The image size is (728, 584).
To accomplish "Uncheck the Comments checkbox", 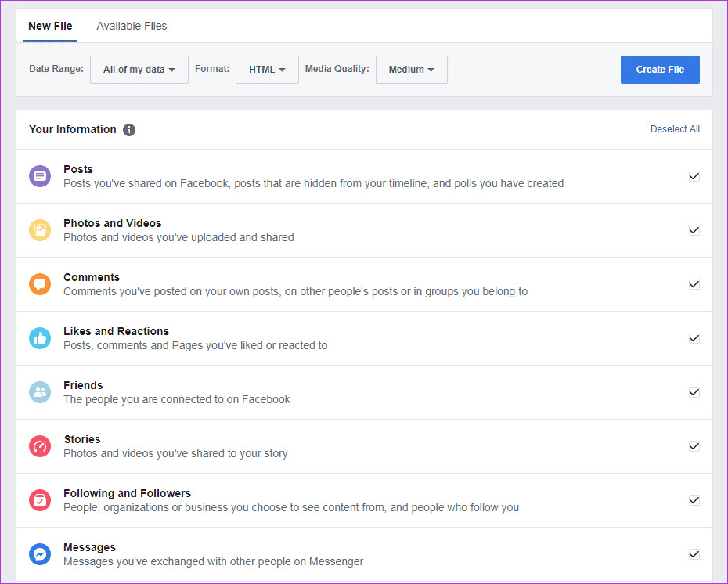I will tap(694, 284).
